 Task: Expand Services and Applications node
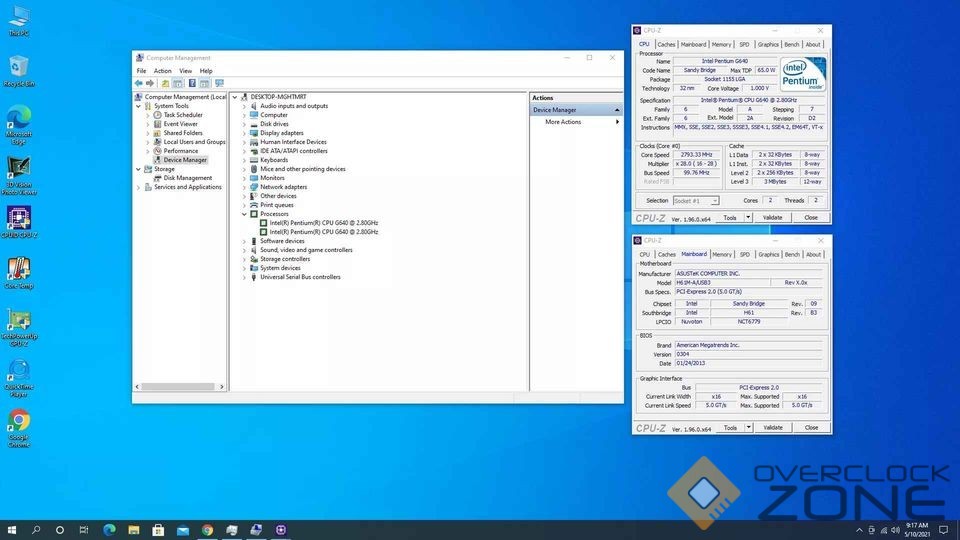(x=138, y=187)
